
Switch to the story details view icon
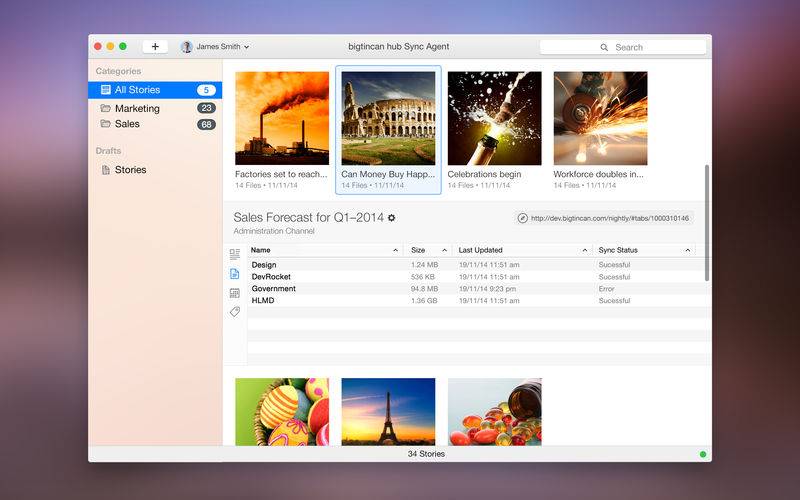click(235, 254)
